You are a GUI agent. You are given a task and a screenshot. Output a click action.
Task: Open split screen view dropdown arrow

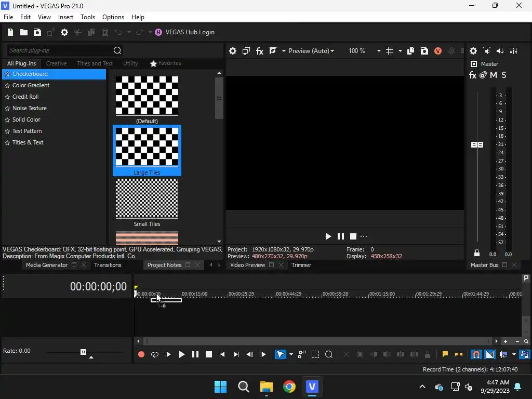click(284, 51)
